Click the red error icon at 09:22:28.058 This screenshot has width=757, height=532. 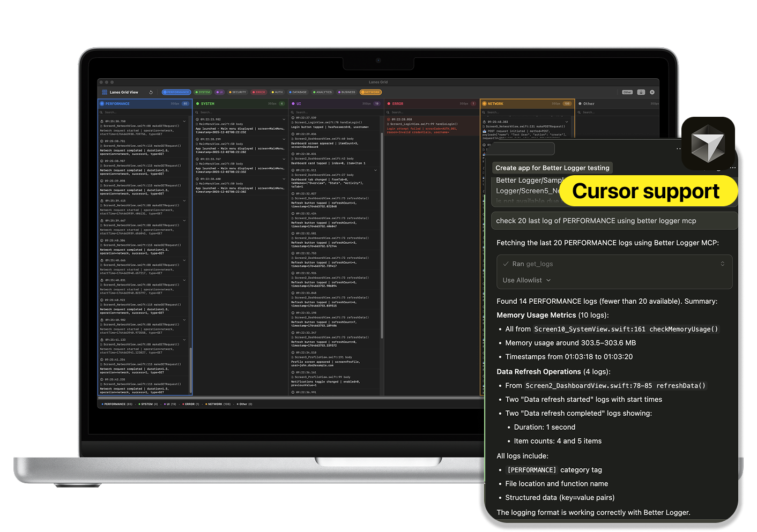[389, 119]
